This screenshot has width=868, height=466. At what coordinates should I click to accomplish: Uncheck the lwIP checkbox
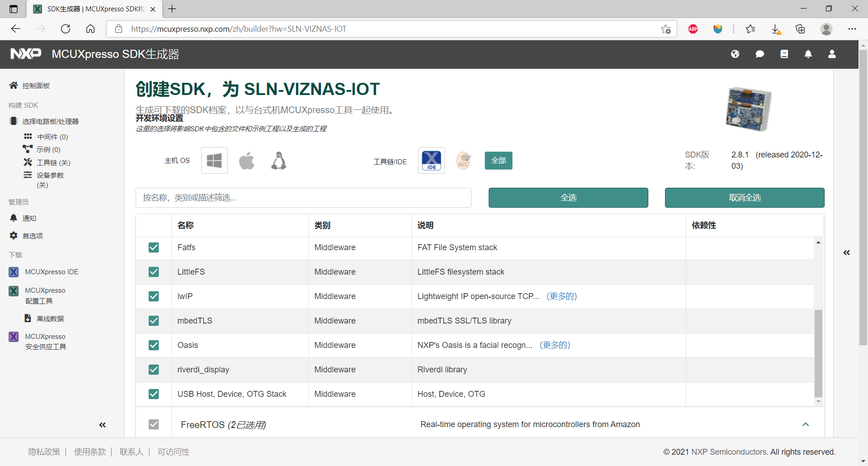point(154,296)
